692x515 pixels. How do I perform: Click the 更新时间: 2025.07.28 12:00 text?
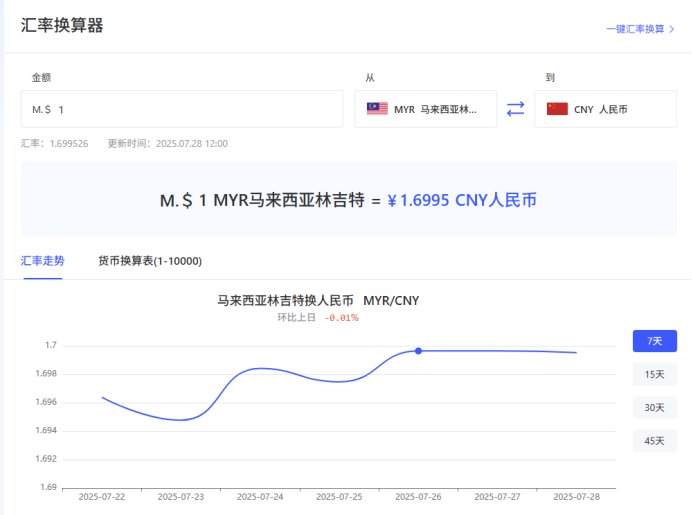(x=168, y=143)
